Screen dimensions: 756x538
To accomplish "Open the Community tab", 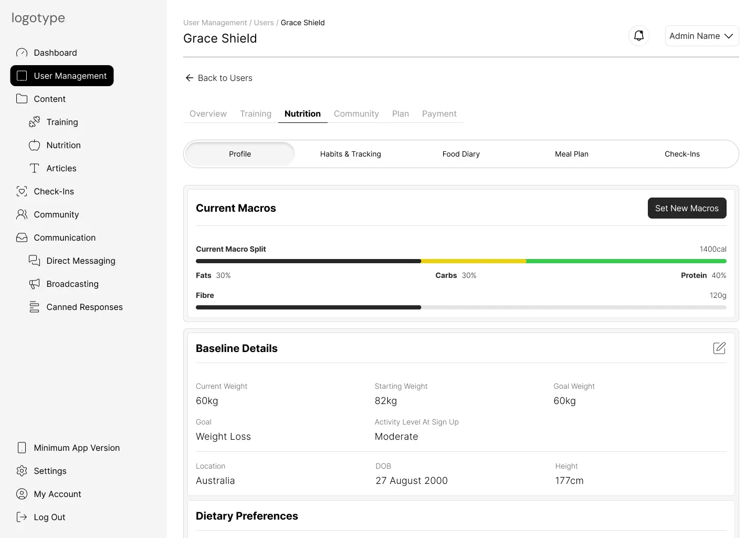I will [x=356, y=113].
